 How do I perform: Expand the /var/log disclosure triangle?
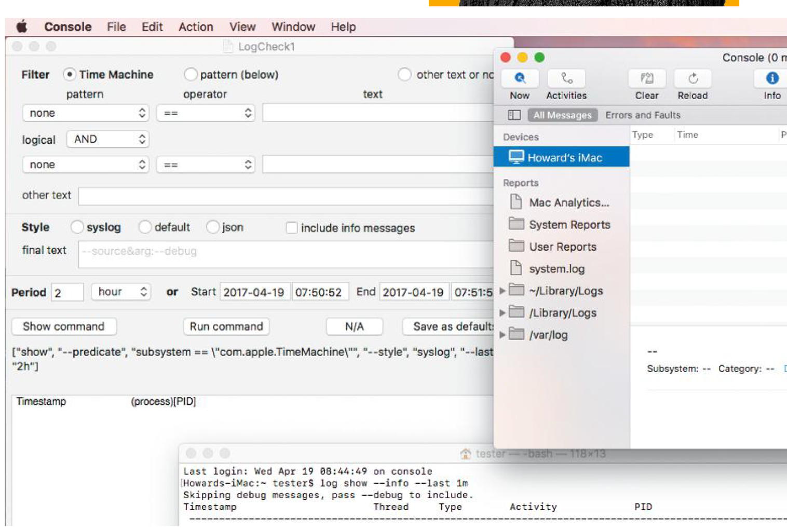click(502, 335)
